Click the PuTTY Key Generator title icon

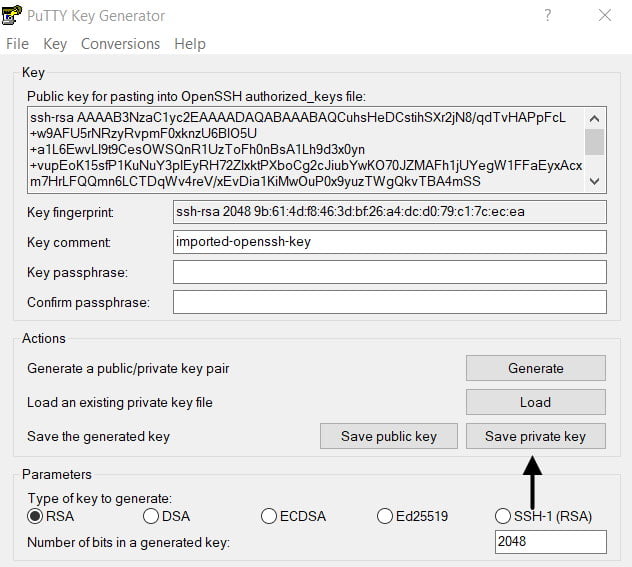click(11, 15)
